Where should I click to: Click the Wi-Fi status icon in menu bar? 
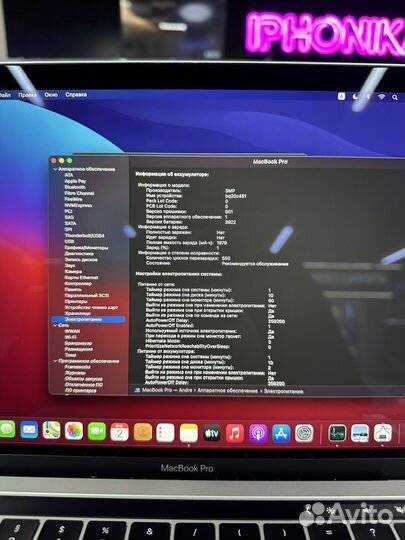click(x=381, y=97)
